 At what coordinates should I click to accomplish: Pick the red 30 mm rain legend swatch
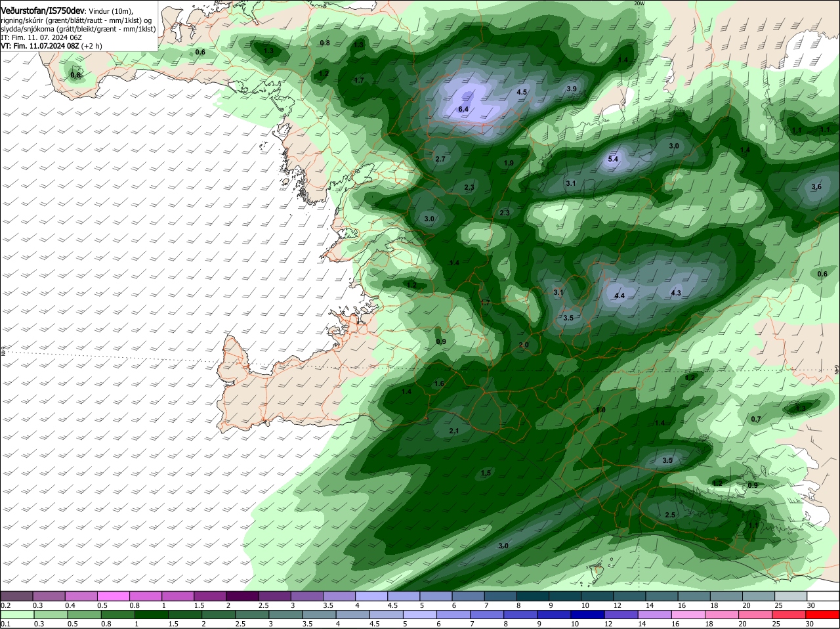click(x=822, y=614)
